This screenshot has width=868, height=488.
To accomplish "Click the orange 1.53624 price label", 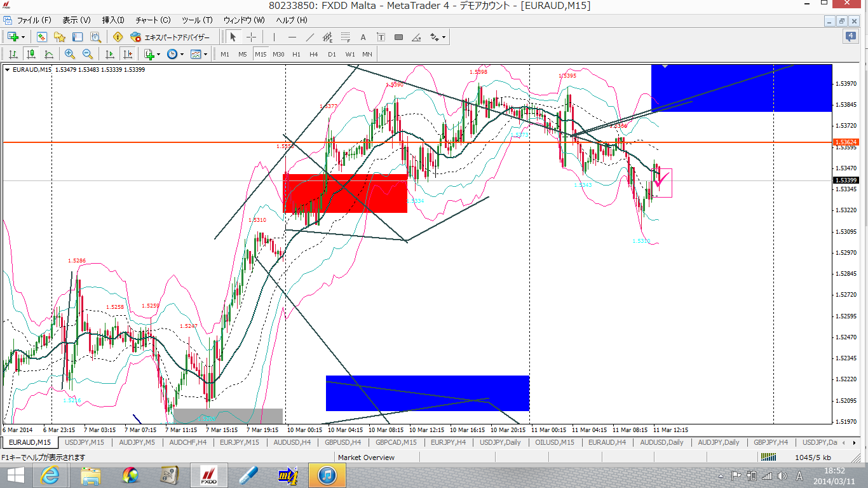I will click(846, 142).
